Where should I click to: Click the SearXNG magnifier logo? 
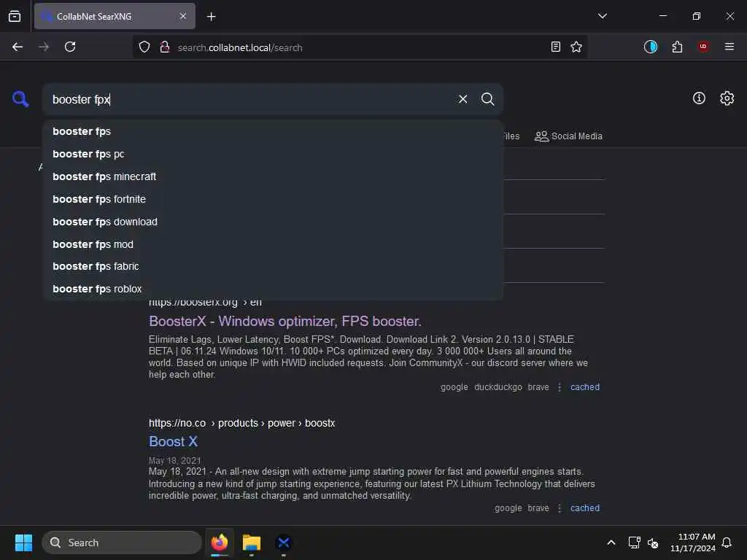20,99
